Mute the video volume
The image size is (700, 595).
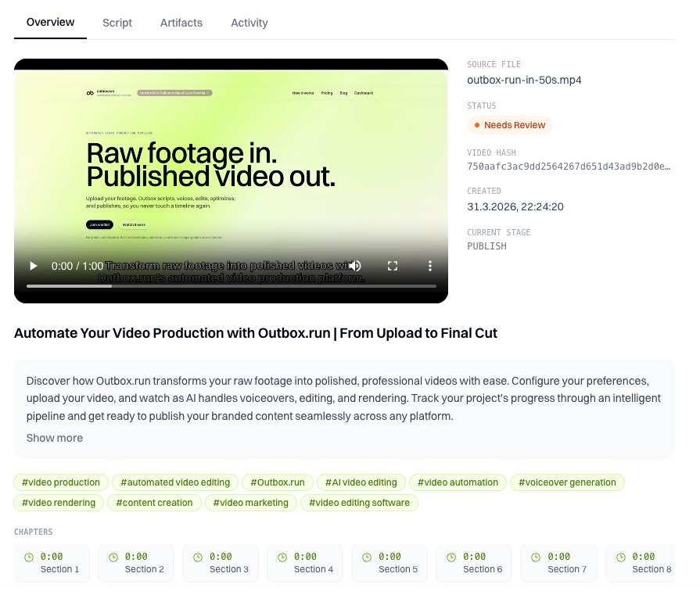355,266
